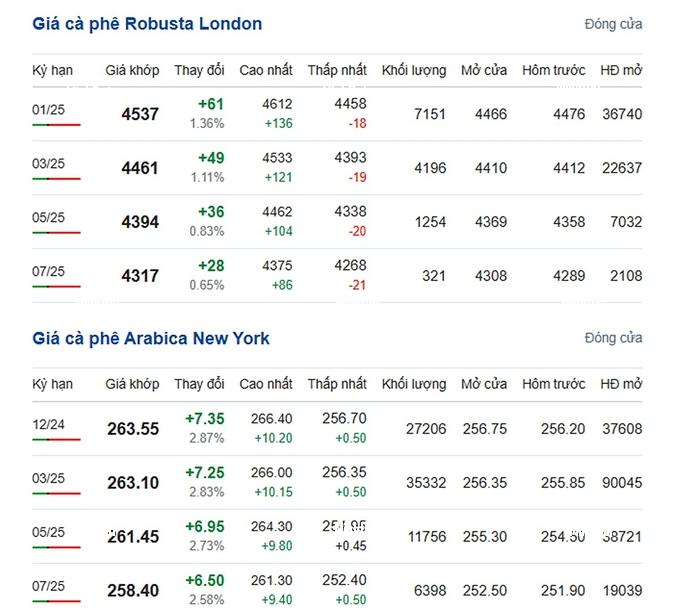
Task: Select the 03/25 Arabica contract term
Action: (48, 478)
